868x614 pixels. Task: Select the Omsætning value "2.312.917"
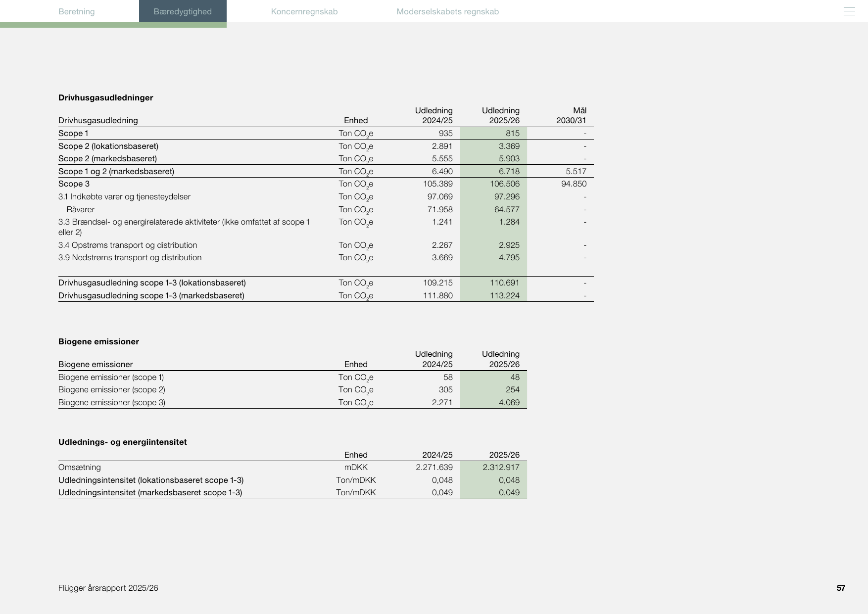(501, 467)
